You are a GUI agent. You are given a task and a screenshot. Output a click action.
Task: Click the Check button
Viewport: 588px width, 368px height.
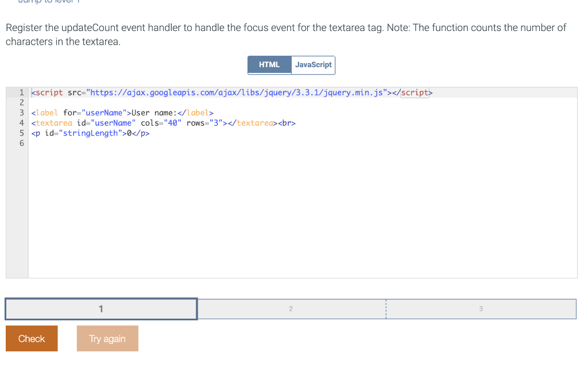point(31,338)
